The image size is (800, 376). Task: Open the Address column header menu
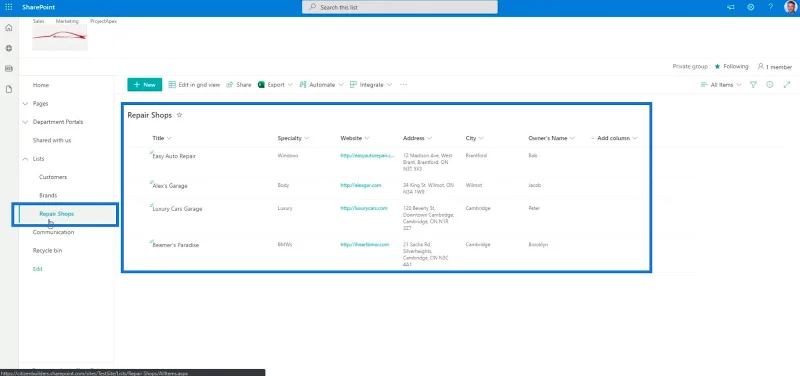click(x=417, y=138)
